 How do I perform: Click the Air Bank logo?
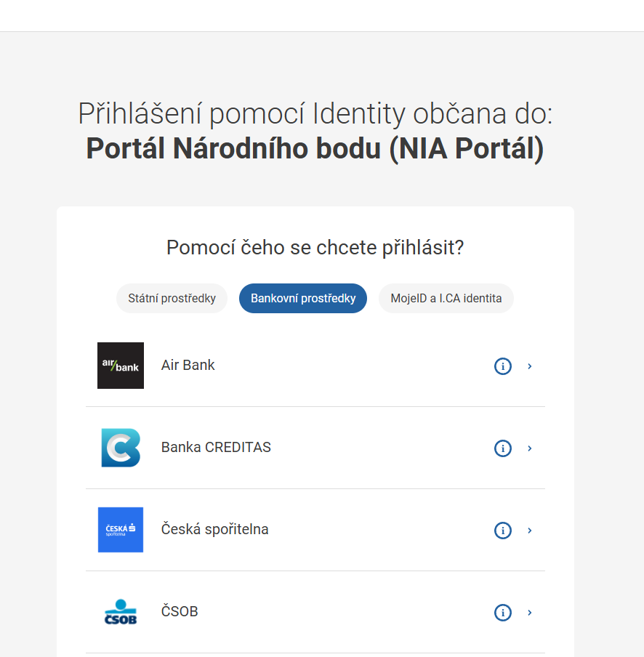click(120, 366)
